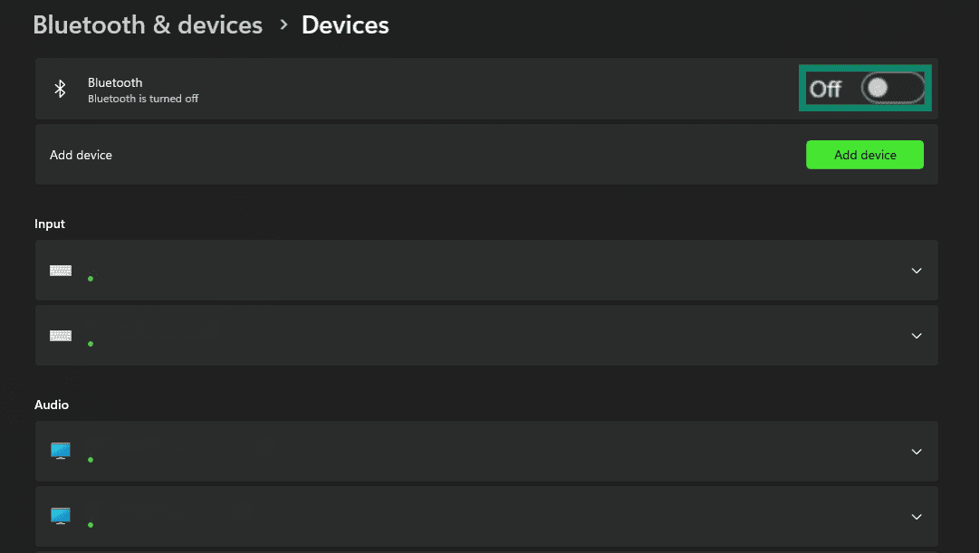The width and height of the screenshot is (980, 553).
Task: Click the Audio section heading
Action: tap(52, 405)
